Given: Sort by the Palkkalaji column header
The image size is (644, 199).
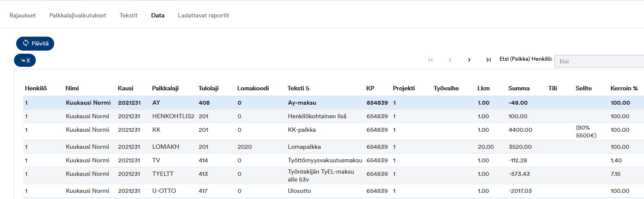Looking at the screenshot, I should [165, 88].
